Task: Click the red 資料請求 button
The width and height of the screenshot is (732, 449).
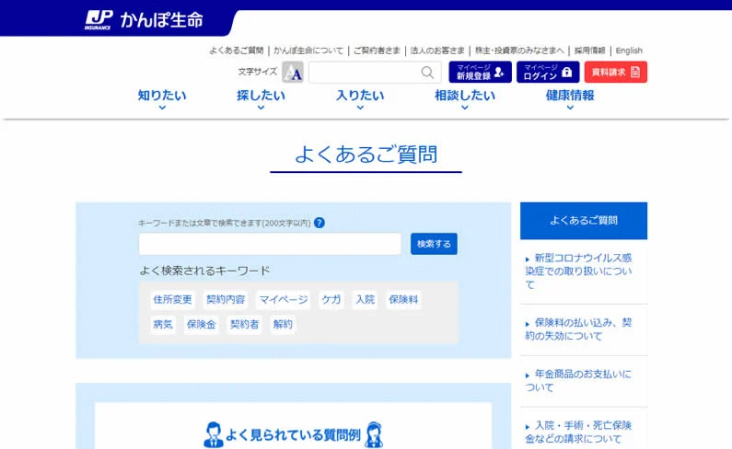Action: tap(616, 72)
